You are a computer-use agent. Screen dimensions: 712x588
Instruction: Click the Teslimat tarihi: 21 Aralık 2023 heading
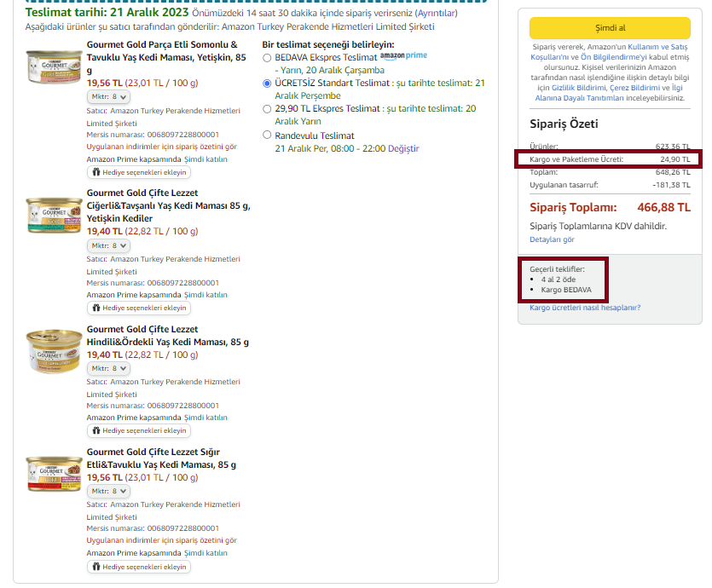(107, 12)
